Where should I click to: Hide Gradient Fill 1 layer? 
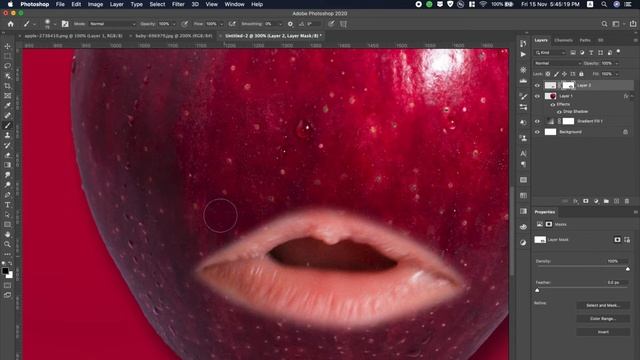537,121
